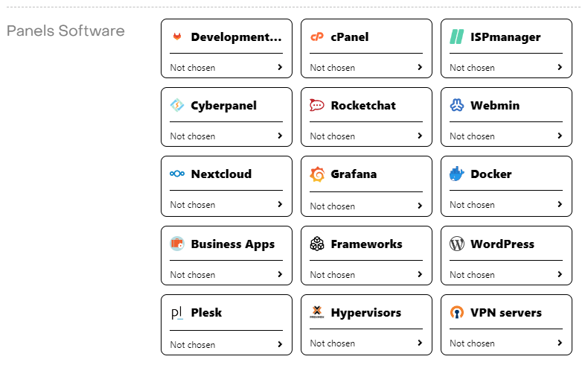Expand the Frameworks selection chevron
Screen dimensions: 588x371
pyautogui.click(x=420, y=274)
